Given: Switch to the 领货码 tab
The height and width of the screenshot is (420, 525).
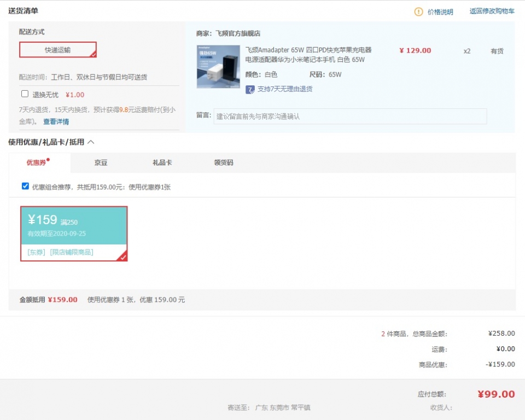Looking at the screenshot, I should (x=224, y=162).
